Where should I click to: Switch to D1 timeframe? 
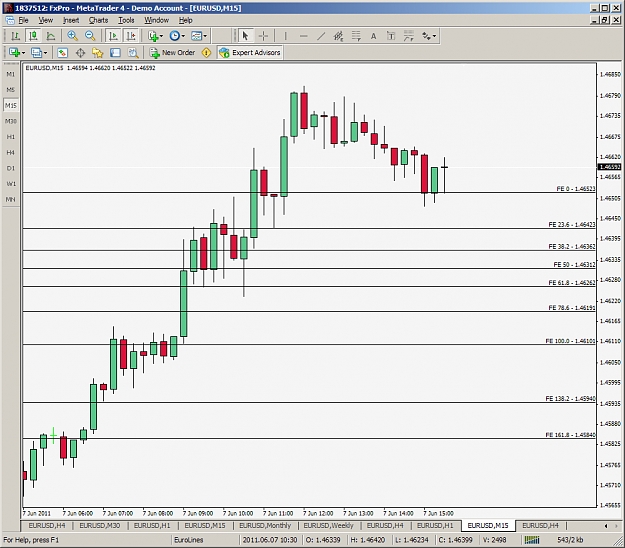[11, 168]
